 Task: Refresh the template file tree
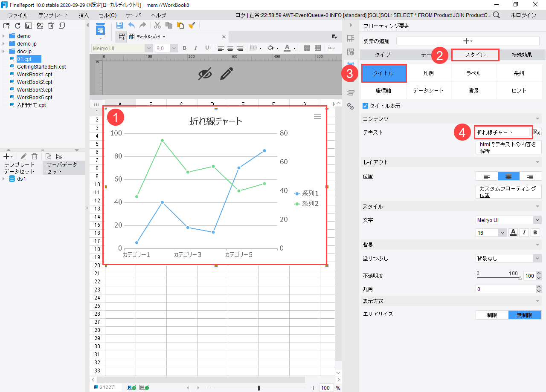[17, 26]
